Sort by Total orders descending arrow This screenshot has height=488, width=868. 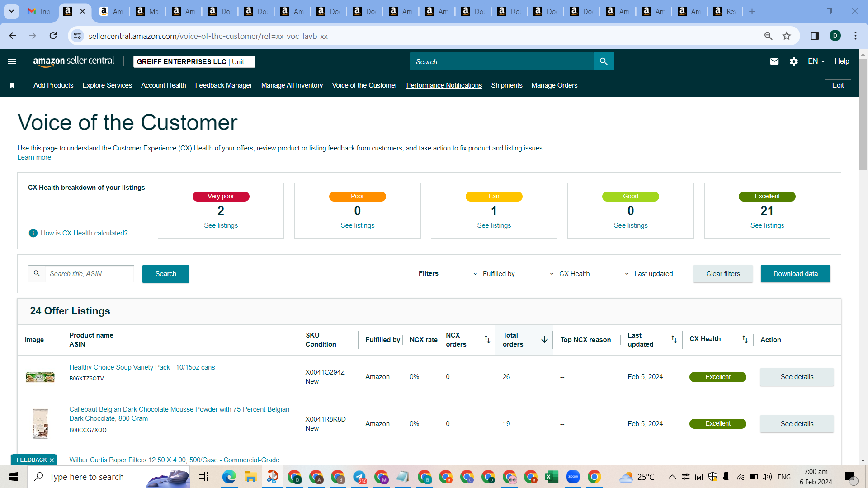point(544,339)
